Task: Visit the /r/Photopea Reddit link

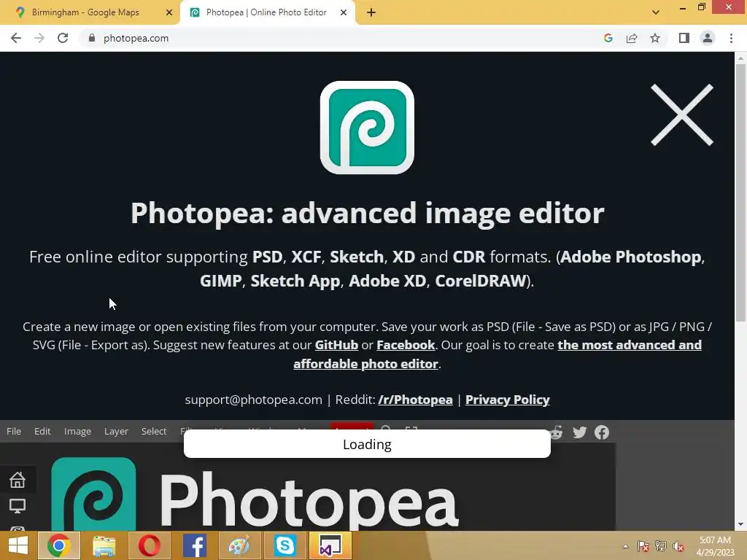Action: click(x=415, y=400)
